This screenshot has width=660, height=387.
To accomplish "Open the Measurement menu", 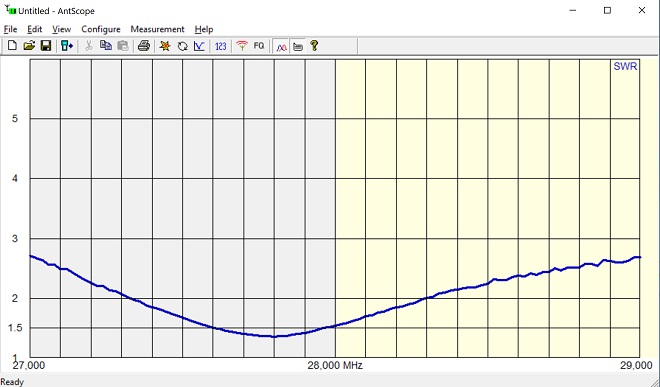I will 157,29.
